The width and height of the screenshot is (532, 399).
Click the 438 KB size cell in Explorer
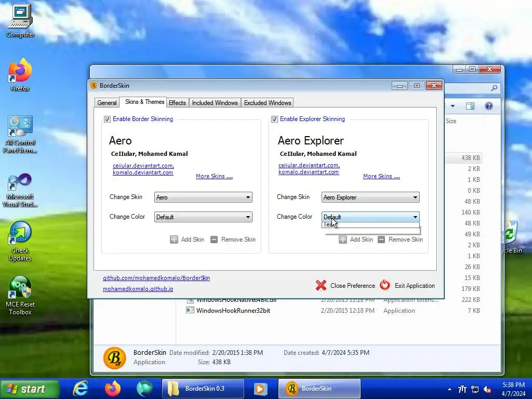point(470,158)
